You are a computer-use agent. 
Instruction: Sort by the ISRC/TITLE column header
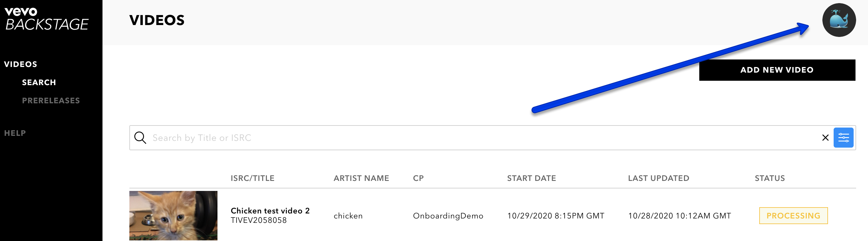point(252,178)
